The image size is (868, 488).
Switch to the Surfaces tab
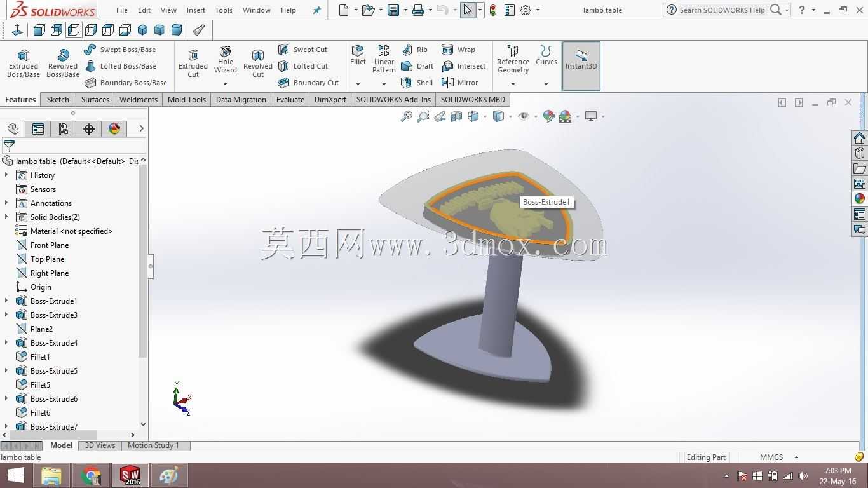coord(95,100)
